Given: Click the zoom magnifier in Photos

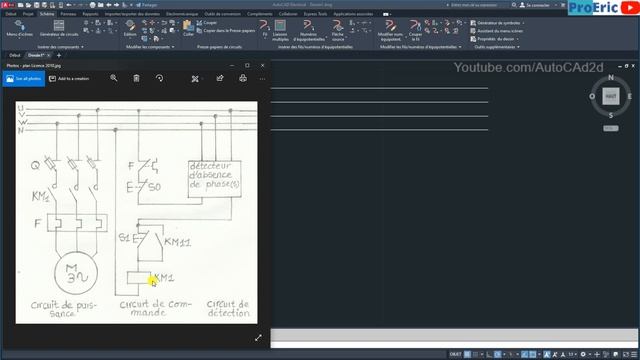Looking at the screenshot, I should [114, 78].
